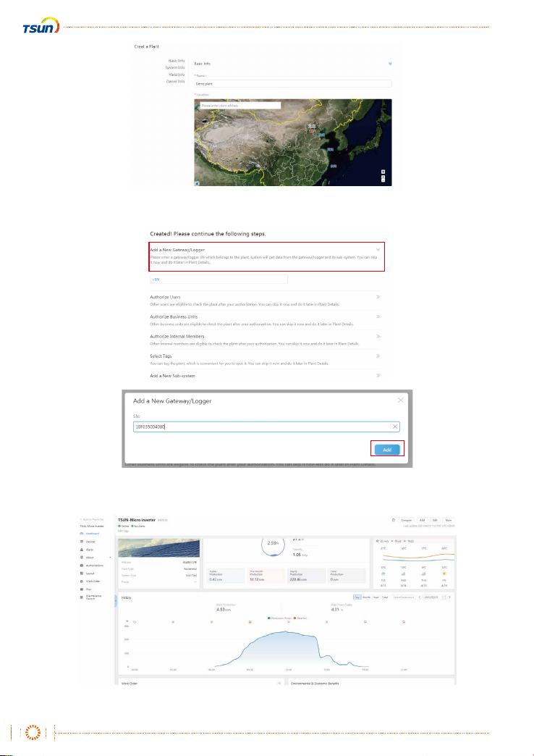Expand the About item arrow in sidebar

[x=110, y=558]
